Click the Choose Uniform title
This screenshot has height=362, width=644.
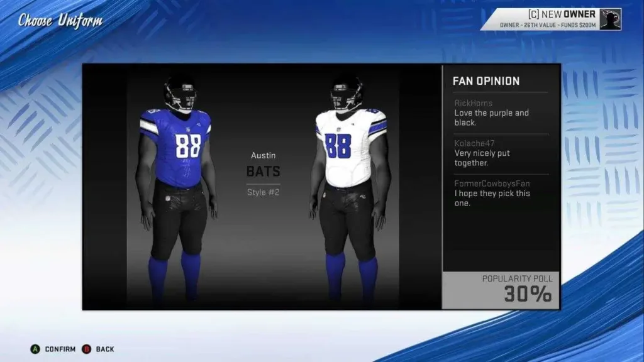tap(60, 21)
